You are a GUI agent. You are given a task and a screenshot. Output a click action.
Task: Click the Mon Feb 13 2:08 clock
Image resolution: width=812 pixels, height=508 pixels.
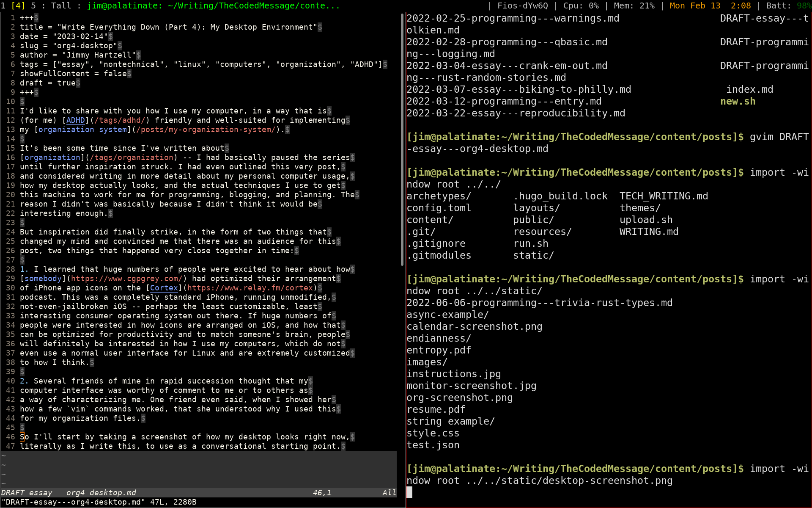710,6
